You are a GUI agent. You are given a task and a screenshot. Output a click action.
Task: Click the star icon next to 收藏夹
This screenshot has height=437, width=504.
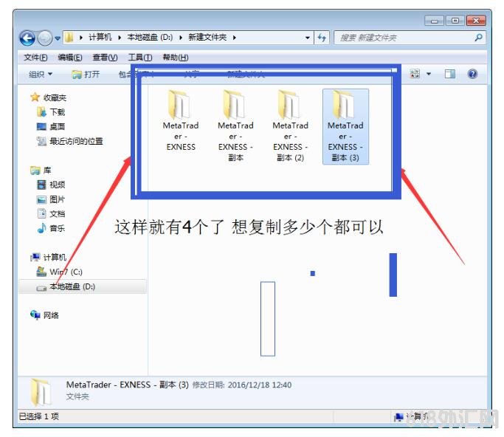click(x=35, y=97)
